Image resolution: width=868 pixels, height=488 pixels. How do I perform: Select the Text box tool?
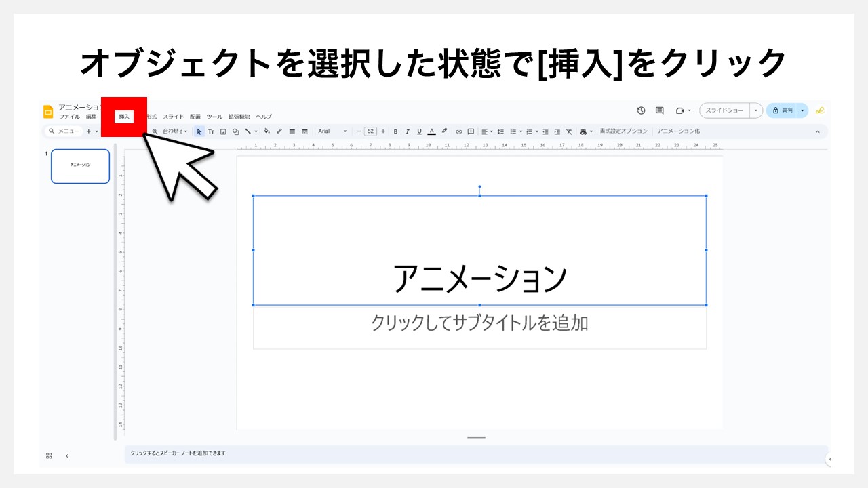212,131
